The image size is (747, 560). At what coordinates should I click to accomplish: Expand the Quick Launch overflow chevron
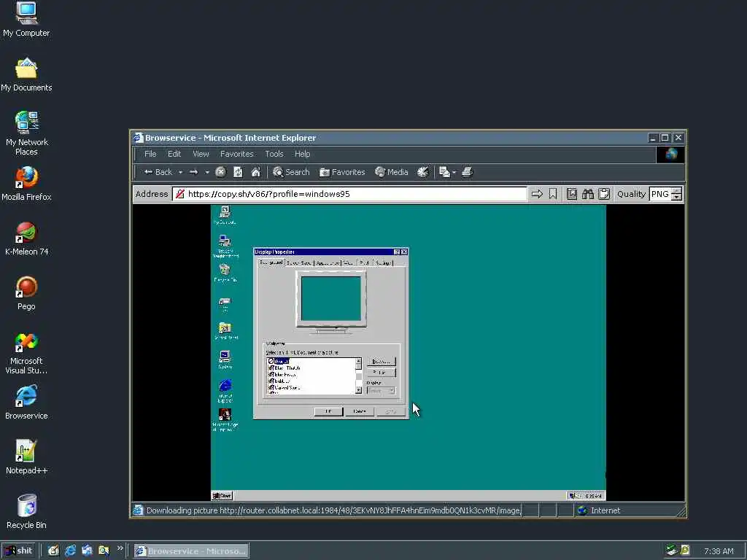click(x=120, y=548)
